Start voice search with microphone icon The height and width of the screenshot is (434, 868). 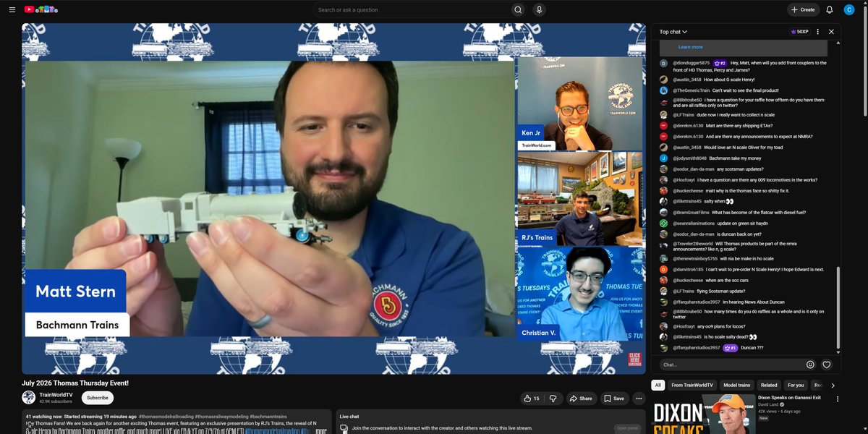coord(539,9)
